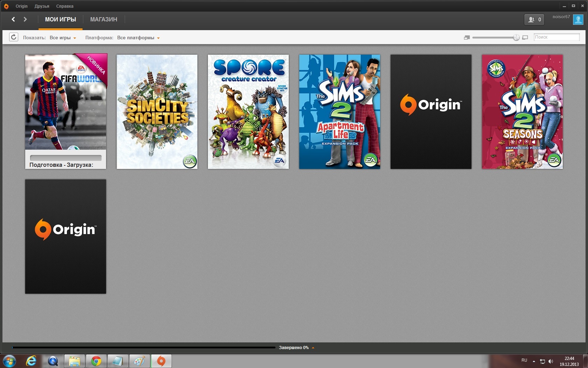
Task: Open the SimCity Societies game tile
Action: (157, 112)
